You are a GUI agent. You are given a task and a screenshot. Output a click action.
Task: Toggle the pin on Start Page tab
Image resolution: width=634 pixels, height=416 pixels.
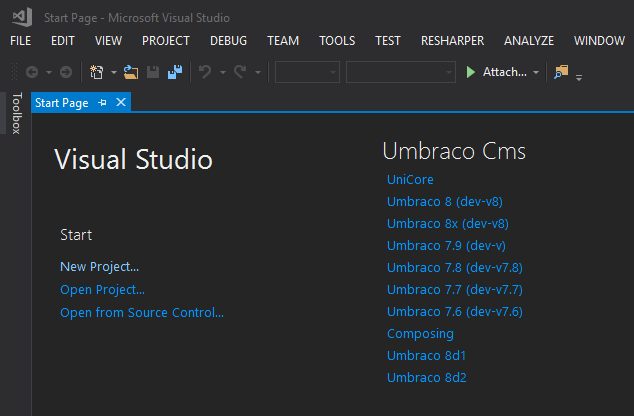pyautogui.click(x=102, y=103)
